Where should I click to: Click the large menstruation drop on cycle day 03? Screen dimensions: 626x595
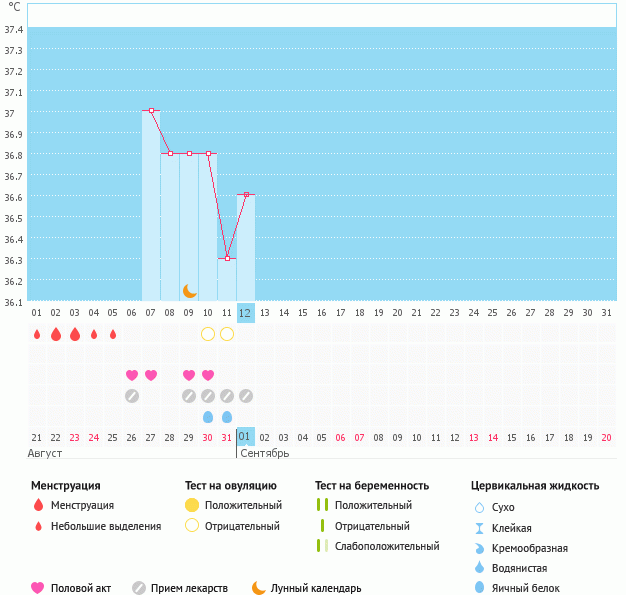[75, 334]
